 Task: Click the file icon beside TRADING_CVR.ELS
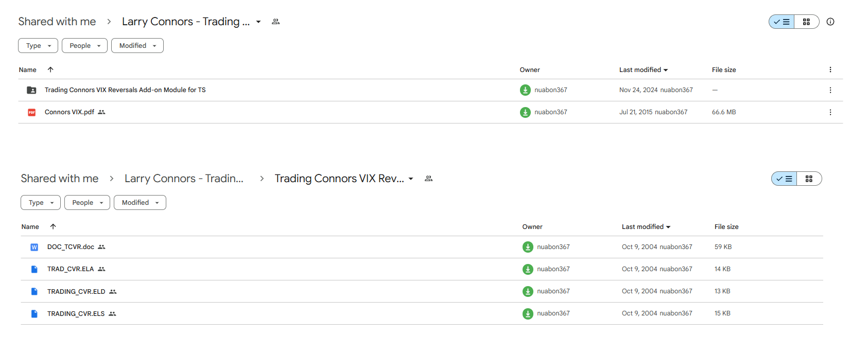coord(34,313)
